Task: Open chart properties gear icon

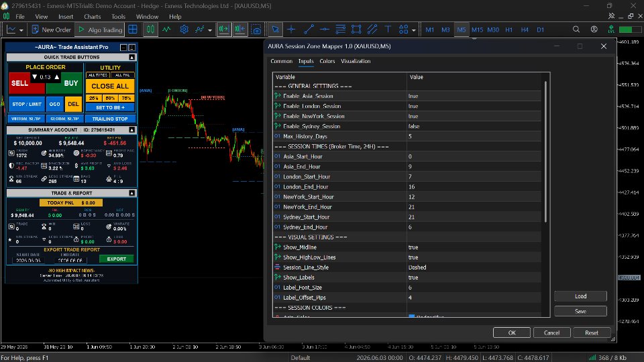Action: pyautogui.click(x=184, y=29)
